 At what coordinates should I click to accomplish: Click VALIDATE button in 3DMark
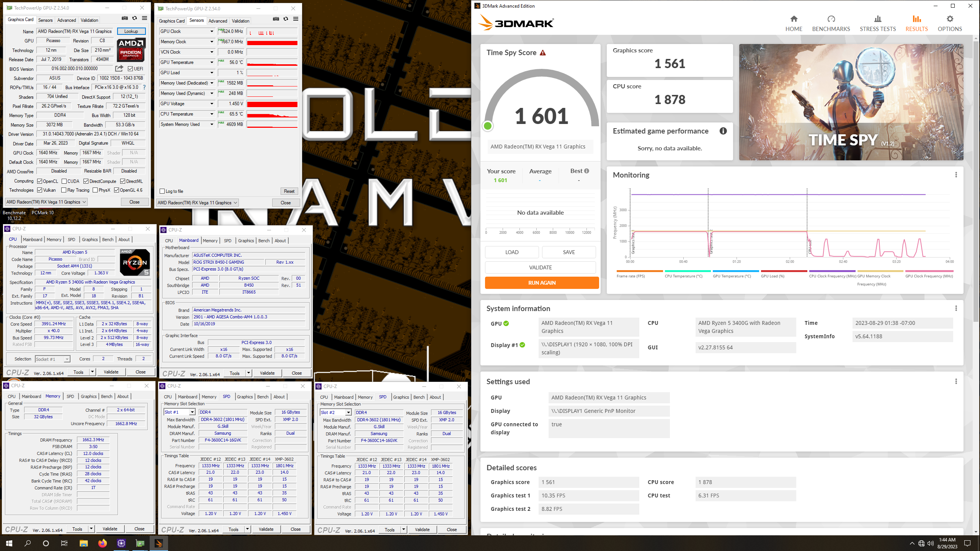click(540, 267)
